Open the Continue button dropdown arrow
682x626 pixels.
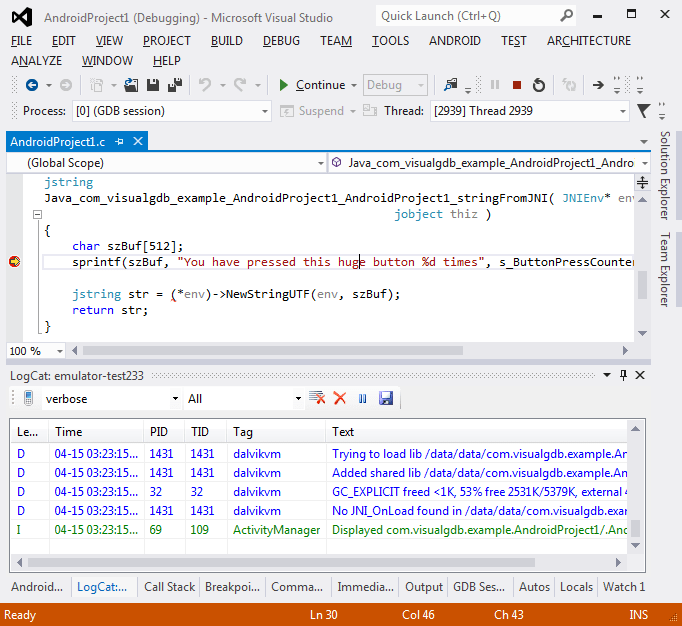coord(354,85)
